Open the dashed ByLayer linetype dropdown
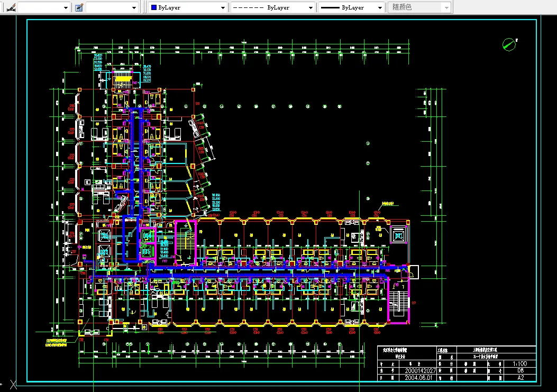 tap(272, 7)
